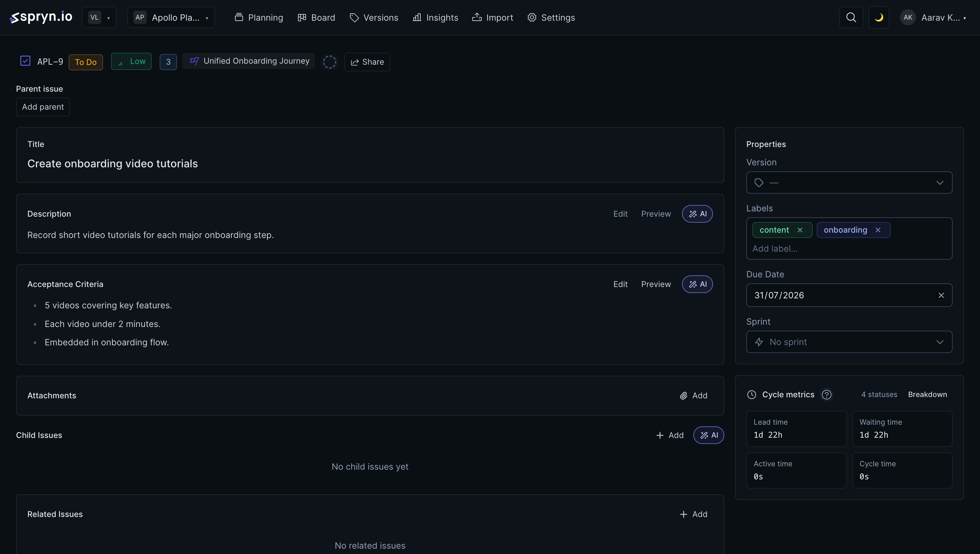Viewport: 980px width, 554px height.
Task: Switch Acceptance Criteria to Edit mode
Action: (620, 284)
